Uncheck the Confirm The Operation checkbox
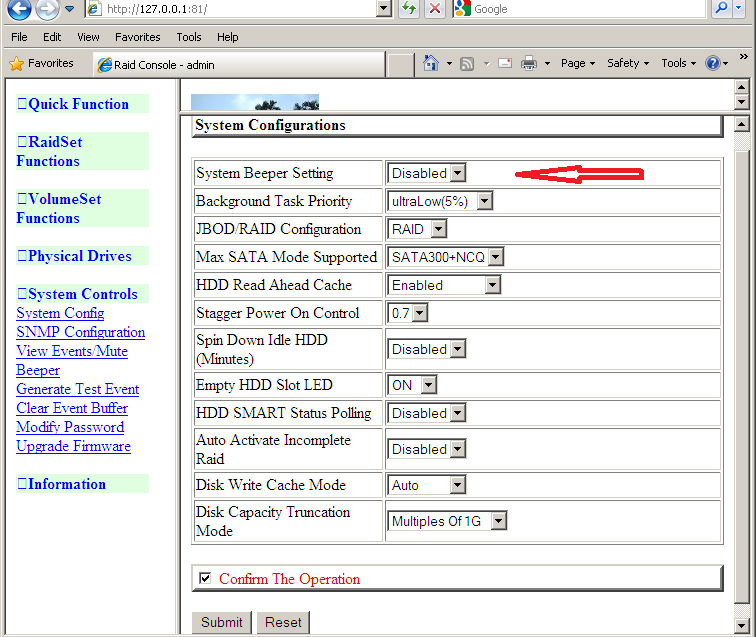 205,578
